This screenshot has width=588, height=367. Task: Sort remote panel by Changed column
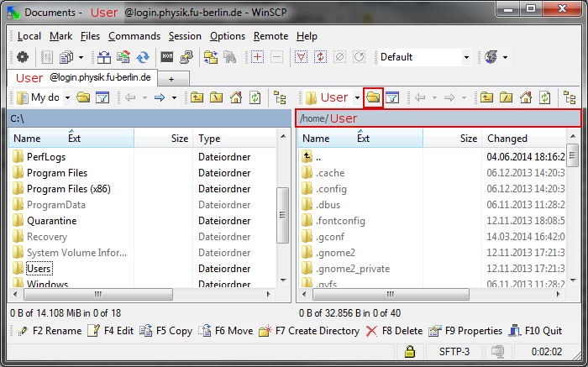click(524, 139)
